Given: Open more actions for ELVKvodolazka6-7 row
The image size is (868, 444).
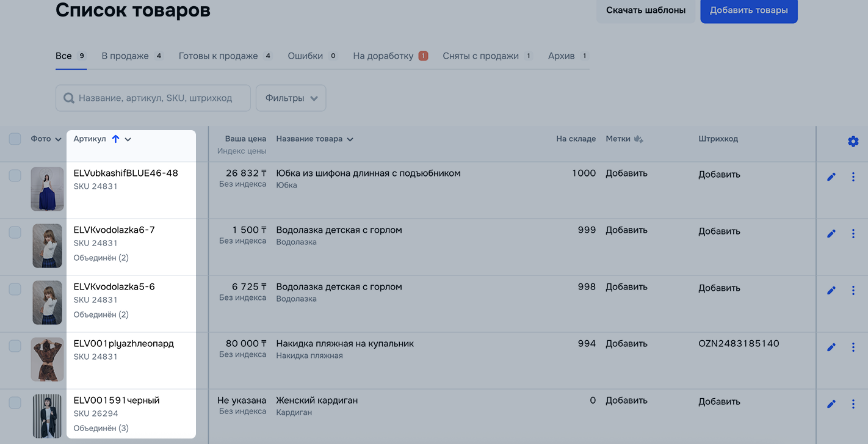Looking at the screenshot, I should [x=853, y=234].
